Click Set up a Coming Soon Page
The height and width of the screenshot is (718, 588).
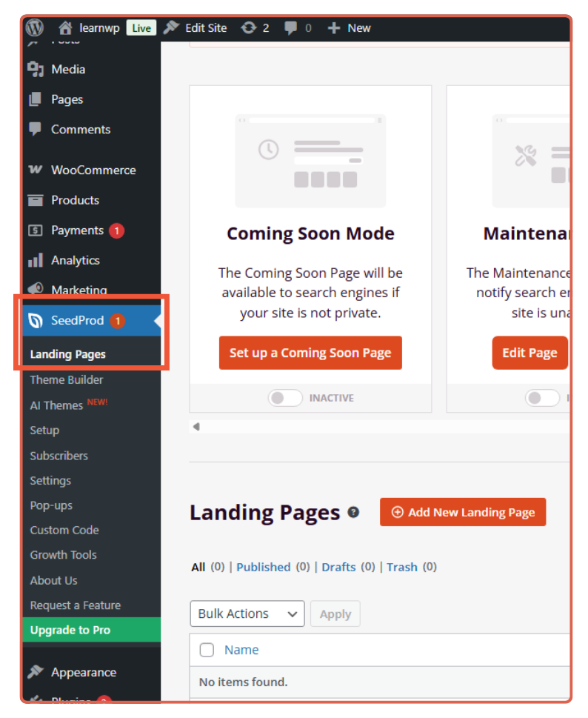click(x=310, y=353)
